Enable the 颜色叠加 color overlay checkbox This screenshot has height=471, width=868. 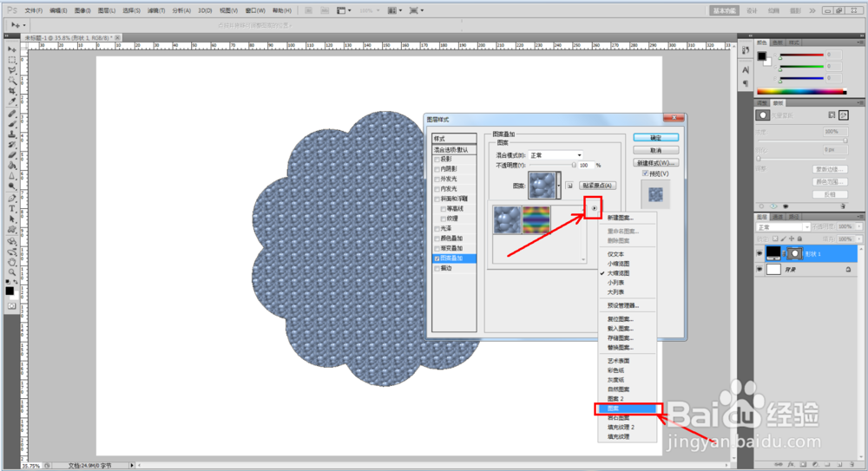pos(437,239)
